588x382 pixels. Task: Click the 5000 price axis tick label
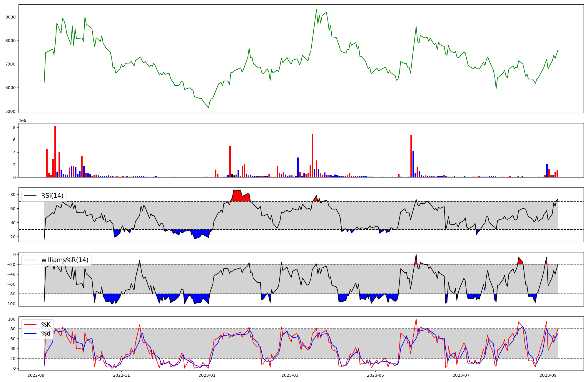pyautogui.click(x=11, y=111)
